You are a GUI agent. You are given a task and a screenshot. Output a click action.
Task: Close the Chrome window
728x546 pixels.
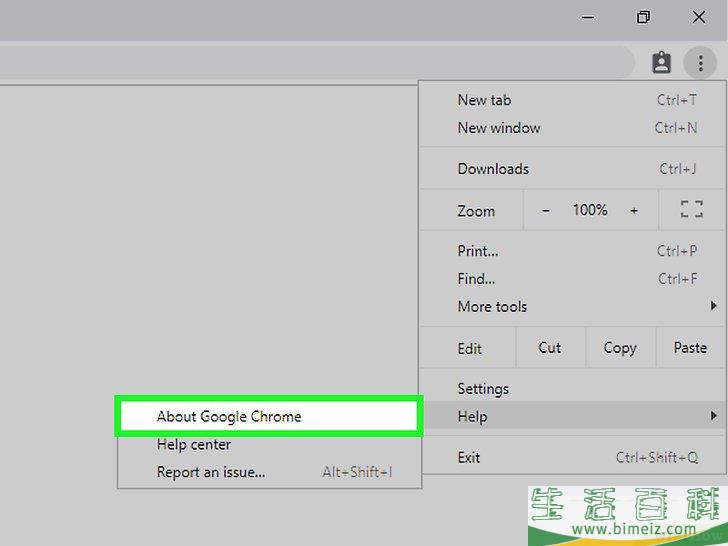(x=699, y=18)
